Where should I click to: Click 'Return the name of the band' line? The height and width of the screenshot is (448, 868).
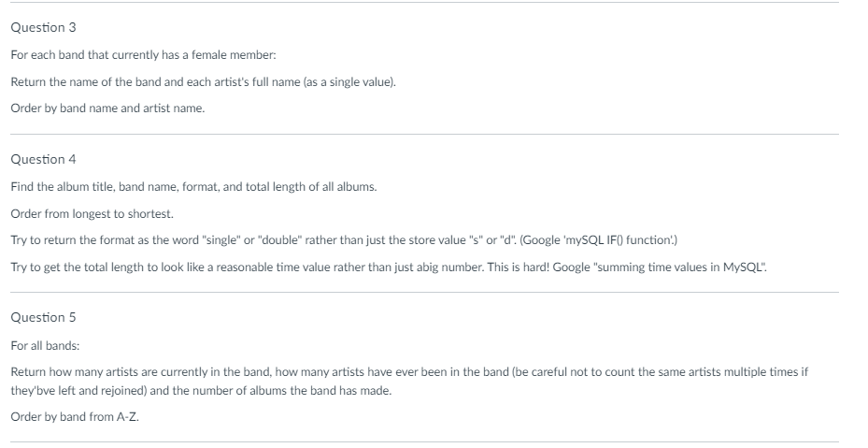203,82
